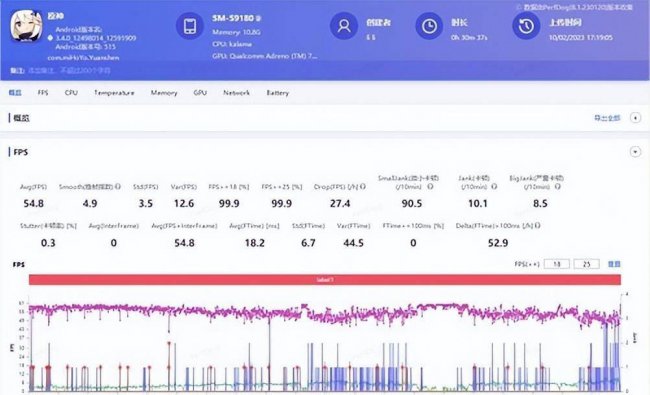Click the Avg(FPS) value 54.8
The image size is (650, 395).
[x=33, y=204]
